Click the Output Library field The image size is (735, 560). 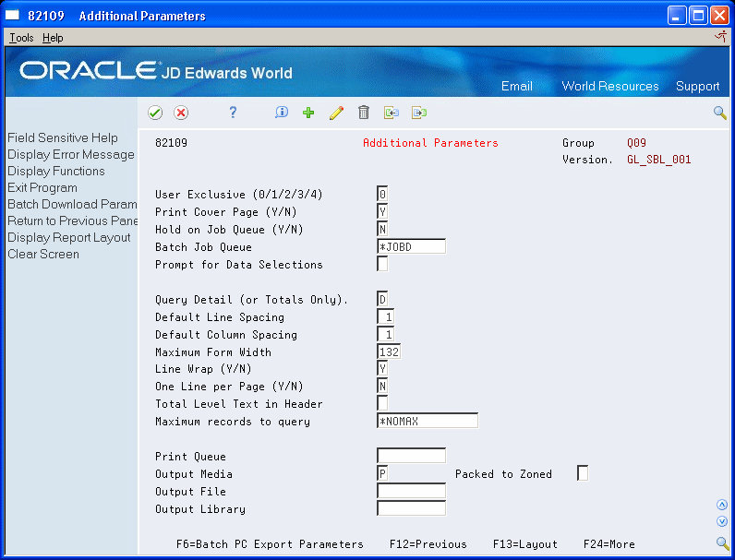pyautogui.click(x=411, y=508)
